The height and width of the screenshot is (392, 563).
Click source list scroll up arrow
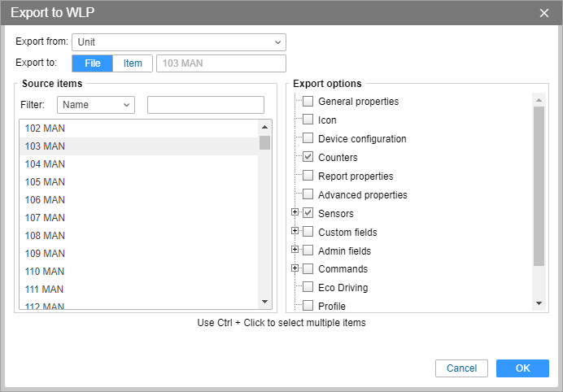click(265, 127)
